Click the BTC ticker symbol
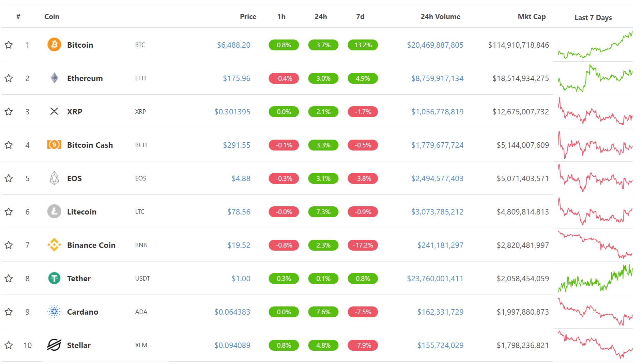 click(x=140, y=45)
